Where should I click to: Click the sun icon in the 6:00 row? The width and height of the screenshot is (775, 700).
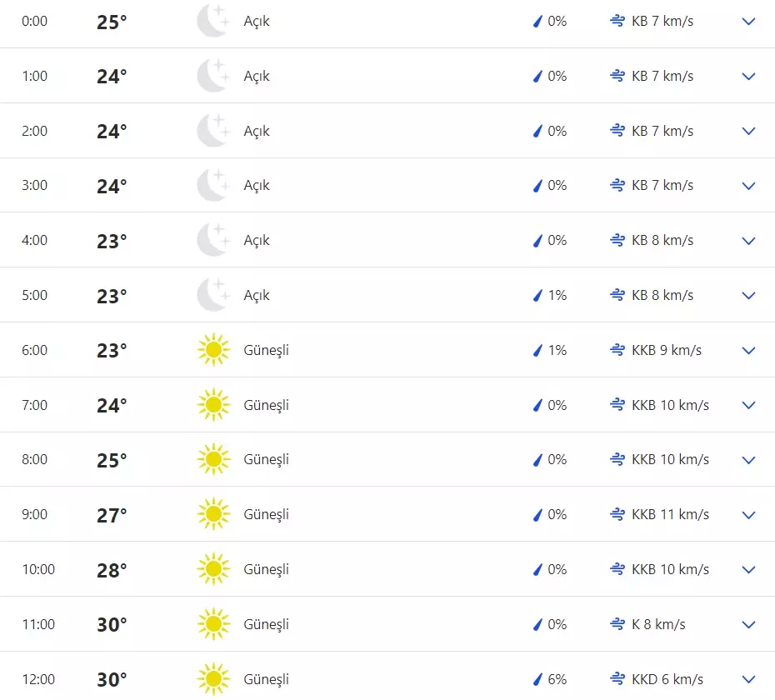tap(212, 350)
